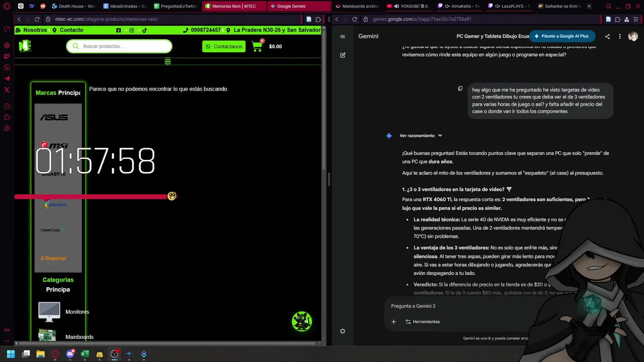
Task: Open the Opera tab search magnifier
Action: pos(608,6)
